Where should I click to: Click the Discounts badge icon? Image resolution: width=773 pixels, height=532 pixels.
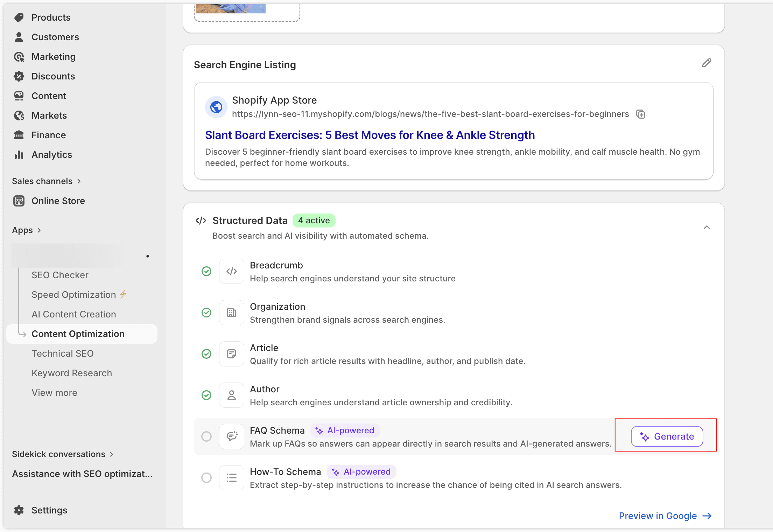(x=19, y=76)
